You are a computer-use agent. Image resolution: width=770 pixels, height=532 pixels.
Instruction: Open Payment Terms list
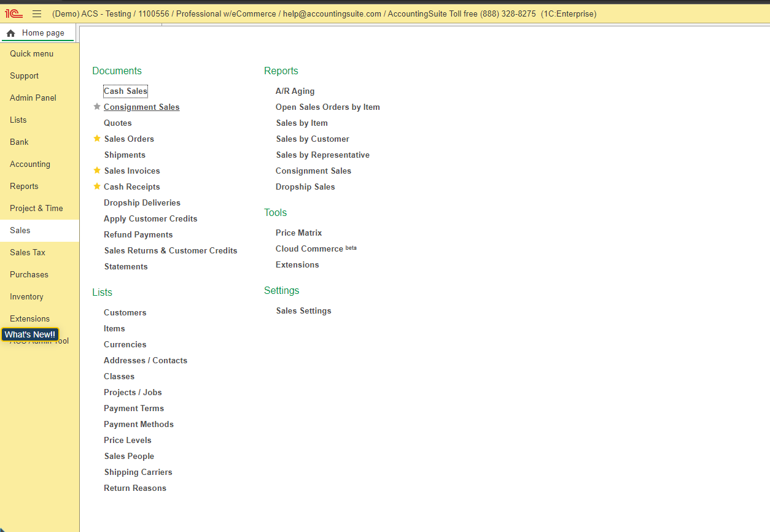coord(134,408)
